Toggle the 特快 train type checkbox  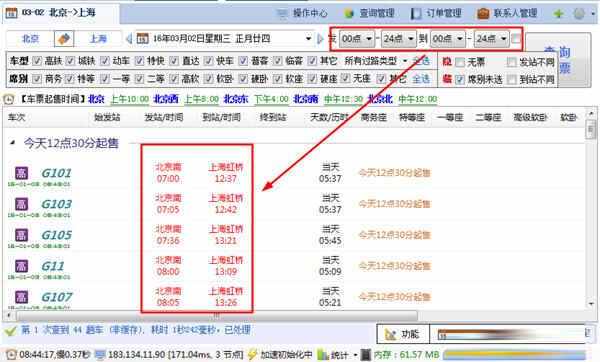(140, 61)
